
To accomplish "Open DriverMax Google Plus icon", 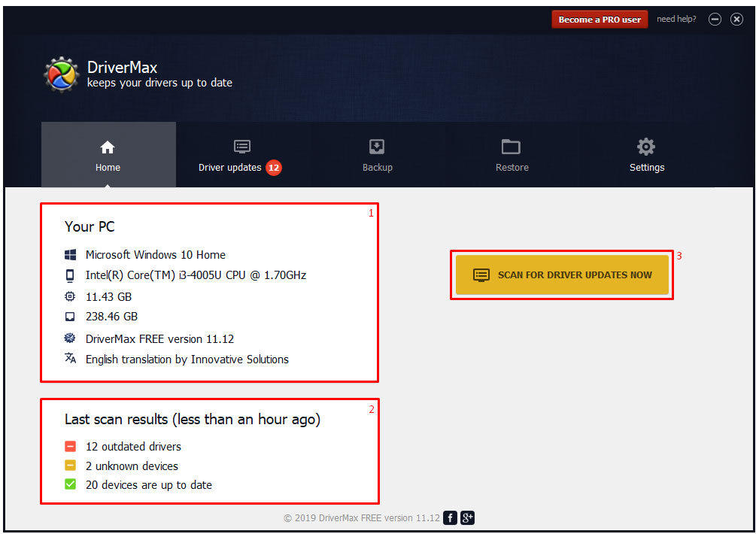I will coord(467,518).
